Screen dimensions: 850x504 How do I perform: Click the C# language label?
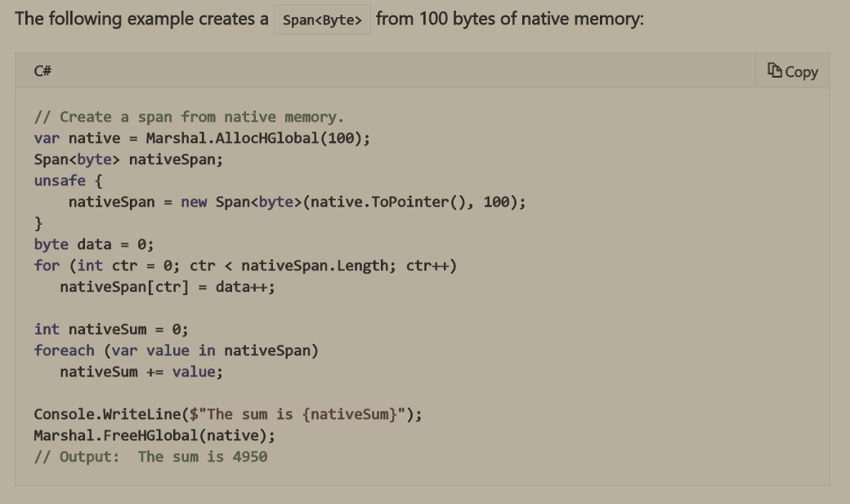click(42, 71)
